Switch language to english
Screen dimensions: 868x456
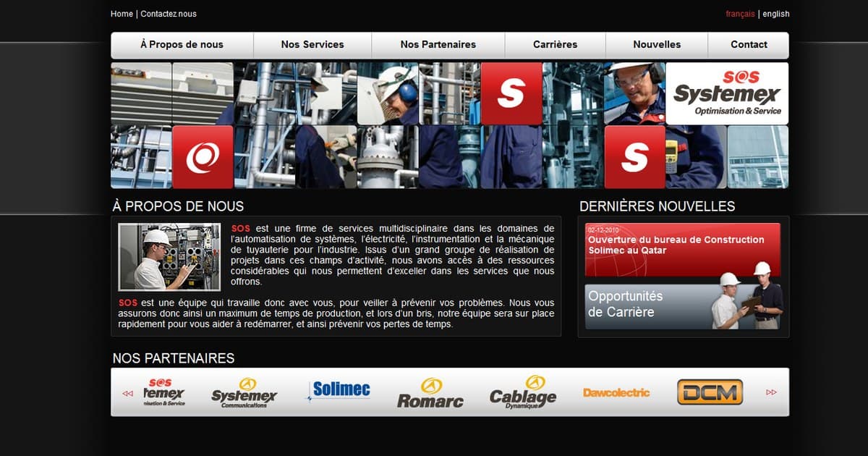pos(776,14)
